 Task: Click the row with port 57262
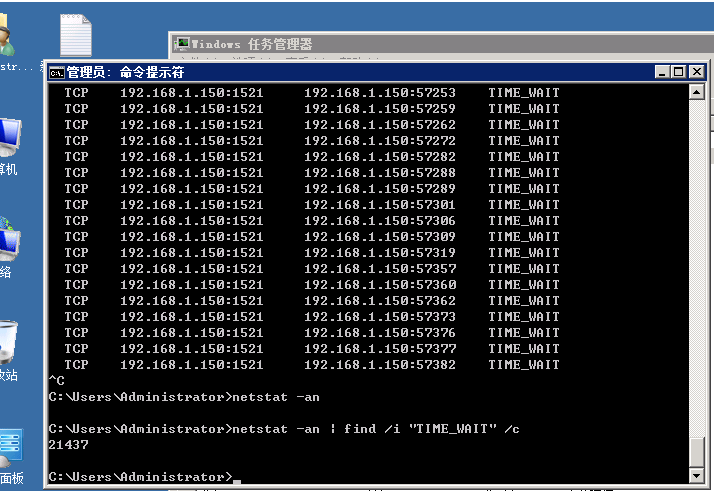(x=311, y=124)
